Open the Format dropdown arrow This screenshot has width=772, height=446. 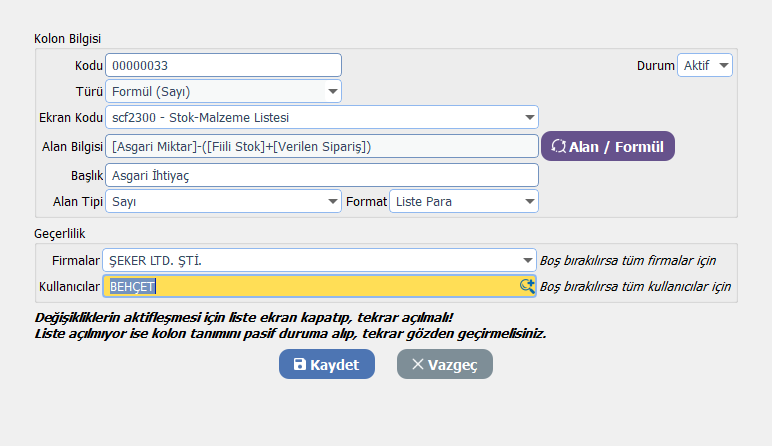tap(529, 202)
